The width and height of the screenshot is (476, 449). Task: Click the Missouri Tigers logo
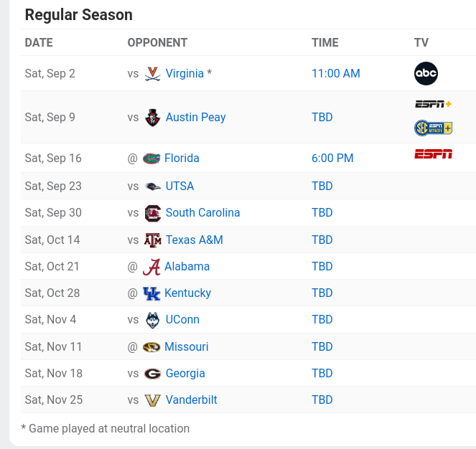(x=151, y=347)
